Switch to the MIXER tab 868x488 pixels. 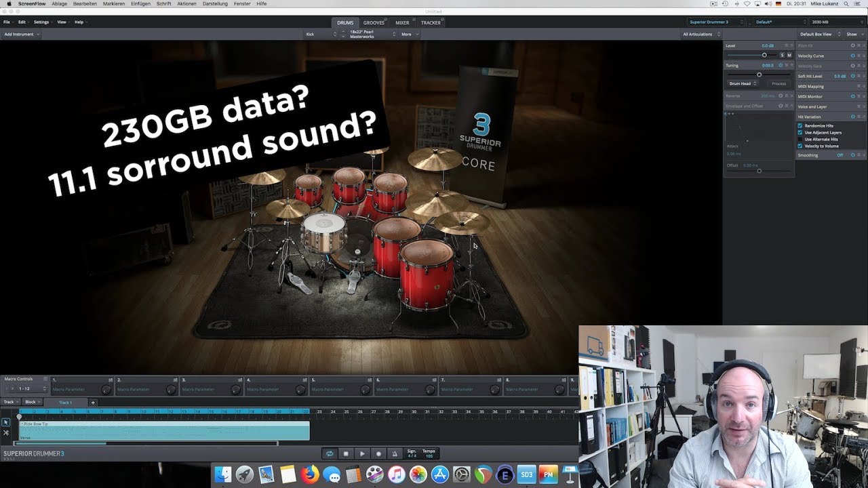[x=402, y=22]
